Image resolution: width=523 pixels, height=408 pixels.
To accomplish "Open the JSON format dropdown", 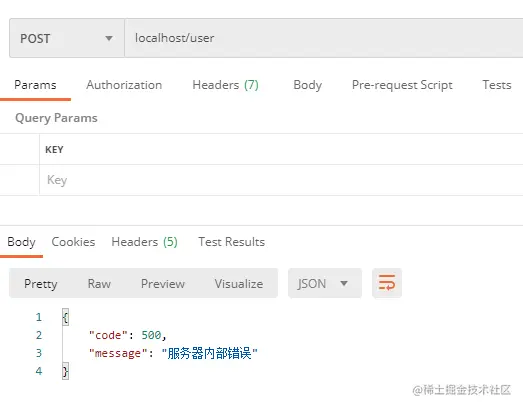I will pyautogui.click(x=325, y=283).
